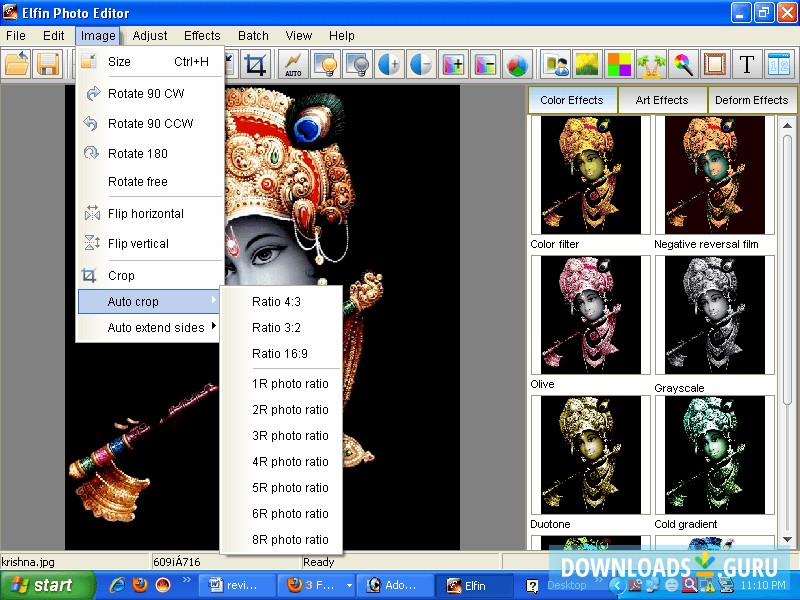Select the Text tool
This screenshot has height=600, width=800.
(x=746, y=64)
